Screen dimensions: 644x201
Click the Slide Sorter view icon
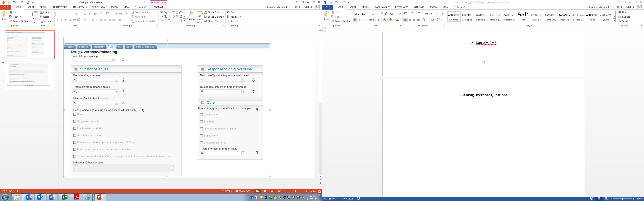(x=265, y=191)
